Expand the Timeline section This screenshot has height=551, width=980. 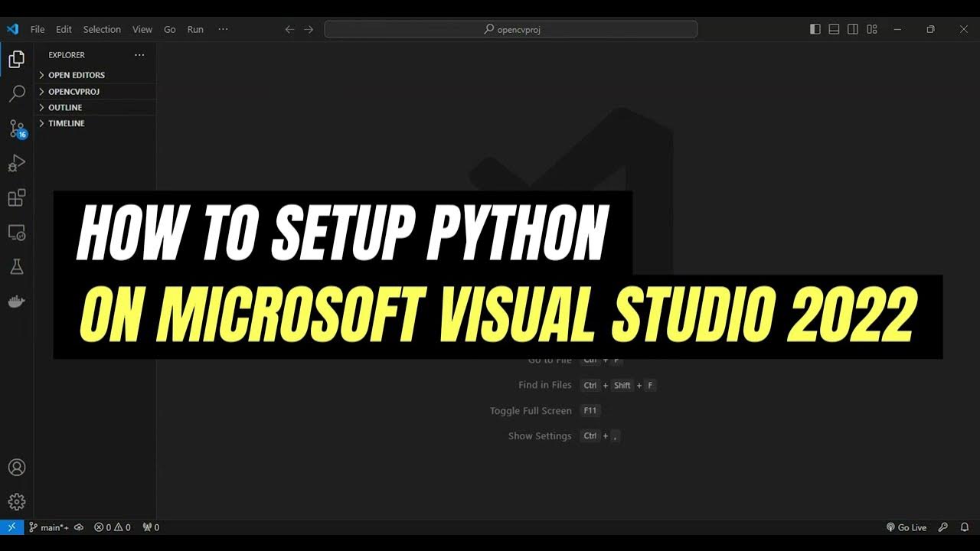click(x=96, y=123)
